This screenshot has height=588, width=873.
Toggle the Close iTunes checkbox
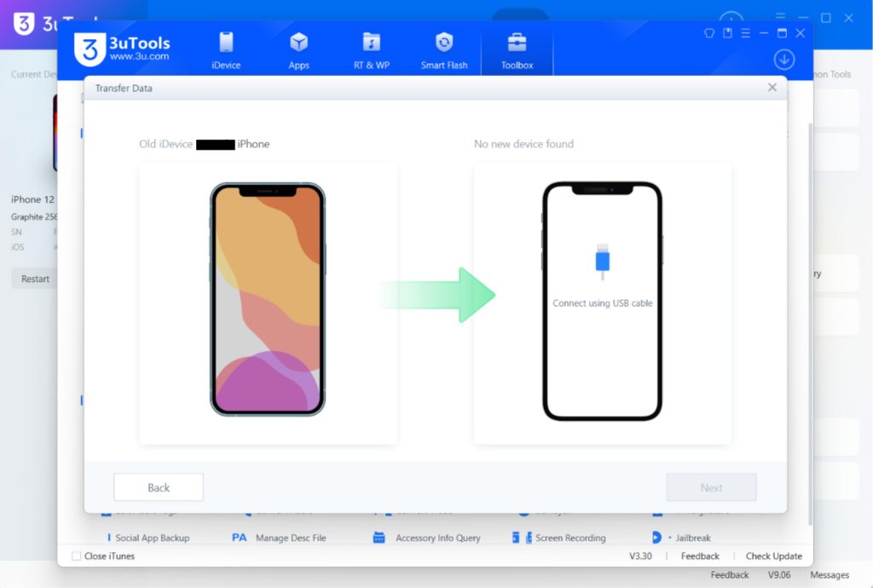tap(76, 556)
